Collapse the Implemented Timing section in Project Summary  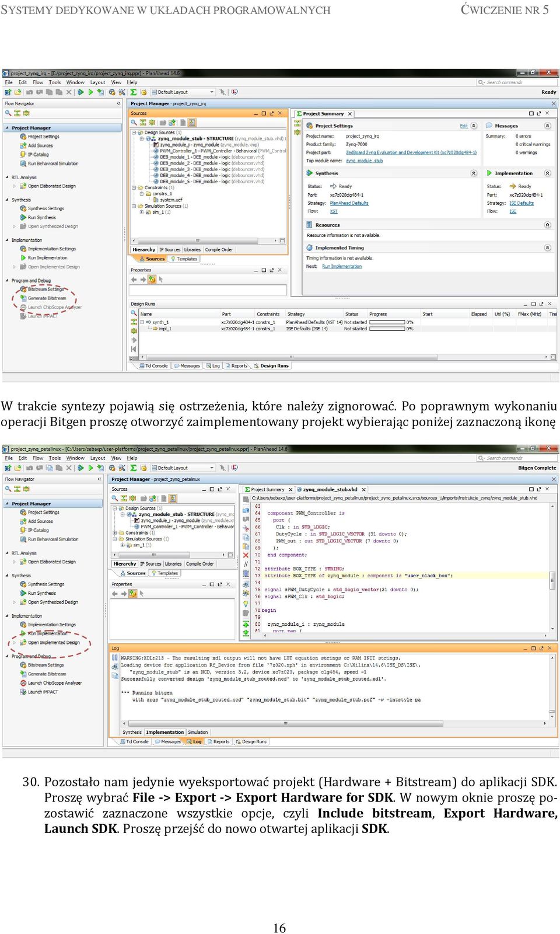[x=547, y=248]
